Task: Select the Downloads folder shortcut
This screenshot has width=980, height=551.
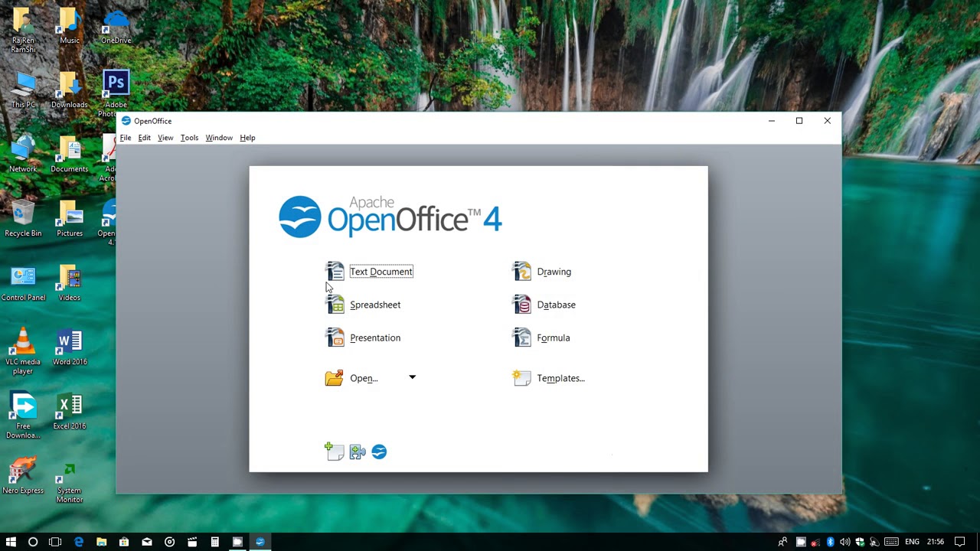Action: coord(70,90)
